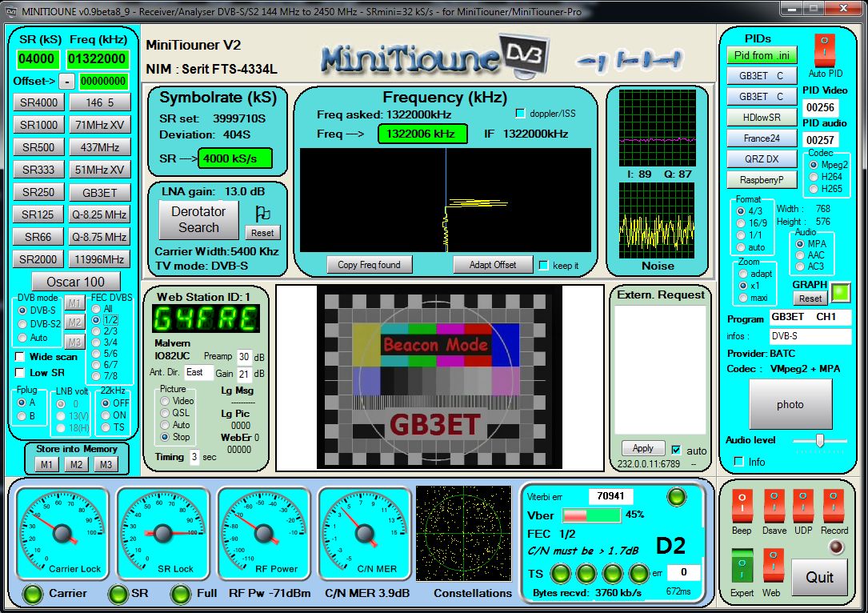Image resolution: width=868 pixels, height=613 pixels.
Task: Toggle the UDP rocker switch
Action: point(803,505)
